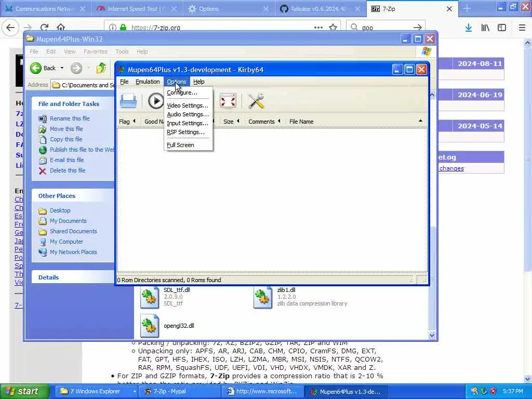Image resolution: width=532 pixels, height=399 pixels.
Task: Open My Network Places link
Action: coord(73,252)
